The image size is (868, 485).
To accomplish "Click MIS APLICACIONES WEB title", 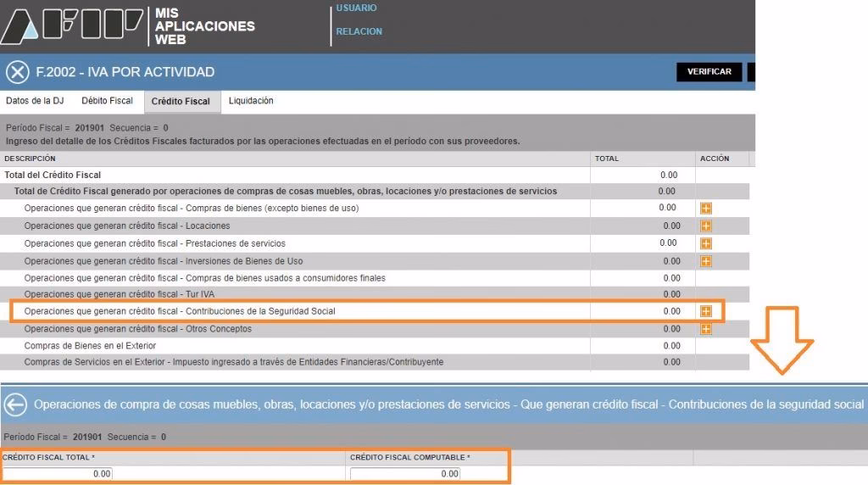I will [204, 26].
